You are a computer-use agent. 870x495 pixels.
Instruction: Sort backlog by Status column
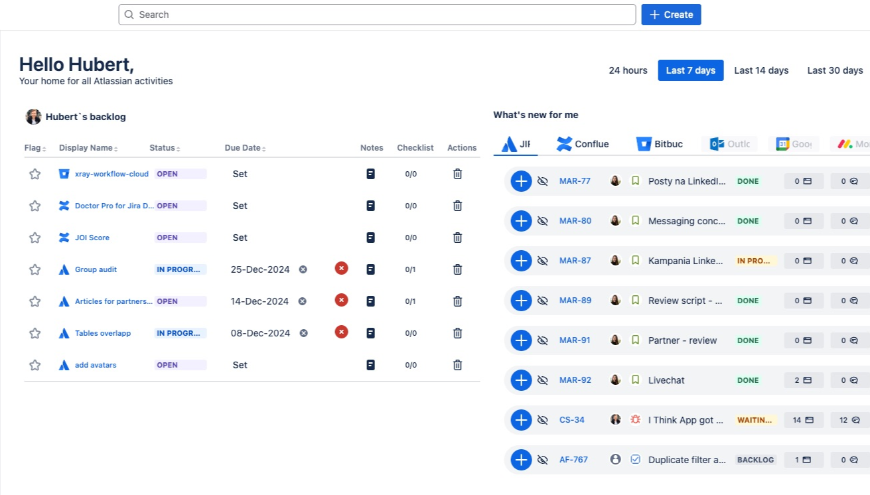click(x=164, y=148)
